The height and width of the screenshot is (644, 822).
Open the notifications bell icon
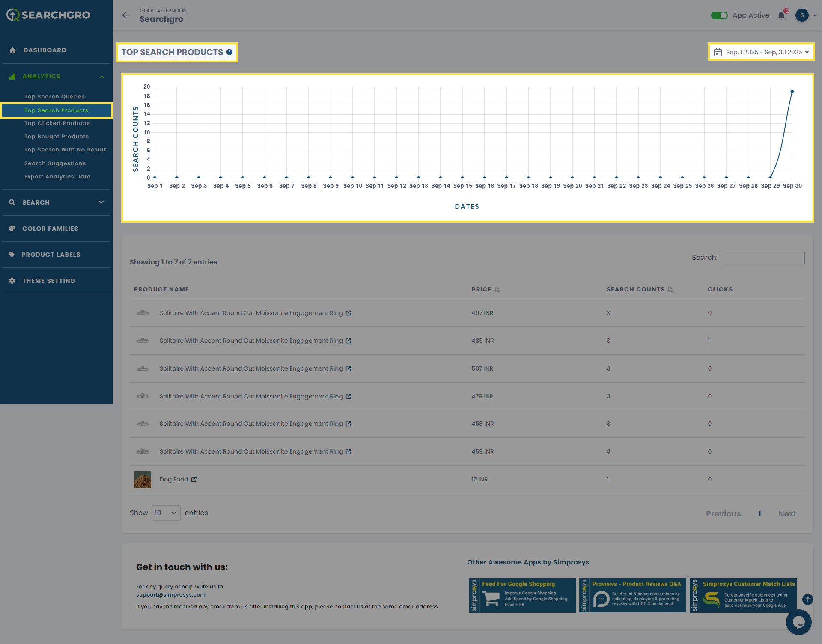point(781,16)
